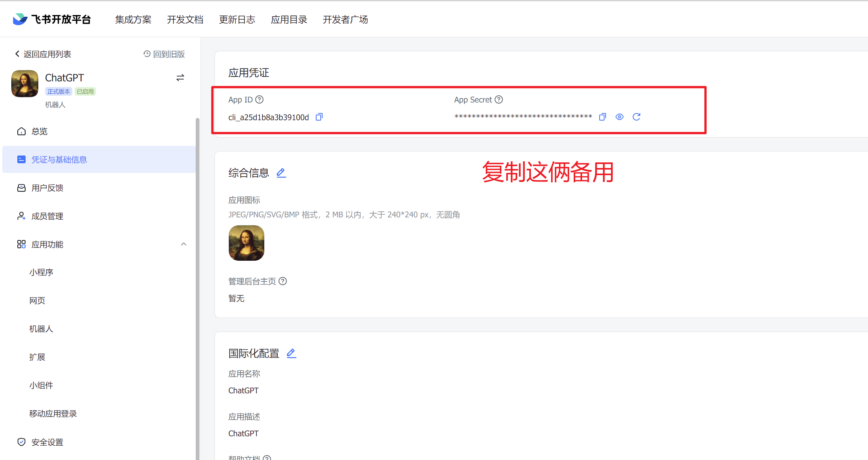This screenshot has height=460, width=868.
Task: Click the masked App Secret asterisks
Action: pyautogui.click(x=523, y=117)
